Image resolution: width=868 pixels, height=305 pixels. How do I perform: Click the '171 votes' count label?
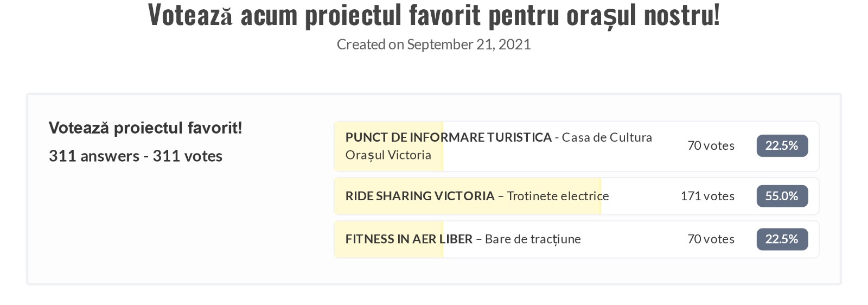[x=707, y=196]
